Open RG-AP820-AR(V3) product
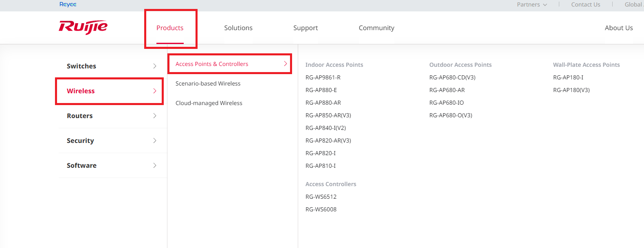 pyautogui.click(x=328, y=140)
